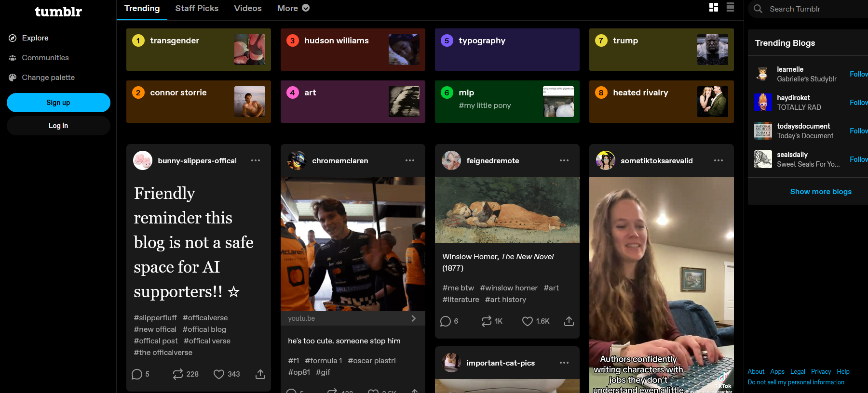Image resolution: width=868 pixels, height=393 pixels.
Task: Expand the More dropdown menu
Action: 293,8
